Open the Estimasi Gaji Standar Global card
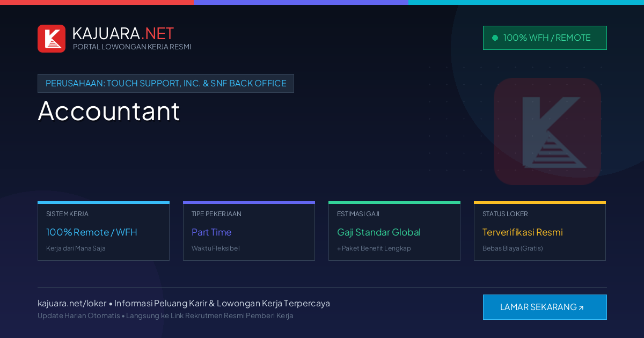644x338 pixels. pyautogui.click(x=394, y=231)
